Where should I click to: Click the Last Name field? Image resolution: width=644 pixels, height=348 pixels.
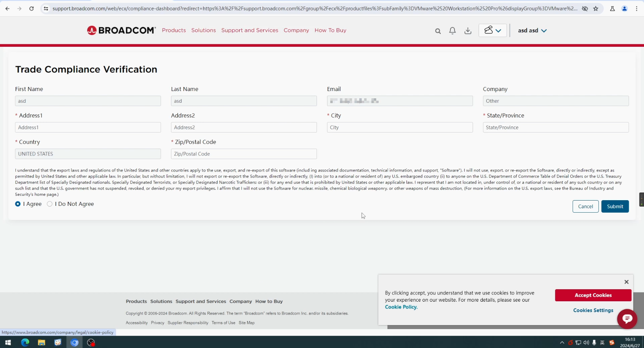tap(244, 101)
